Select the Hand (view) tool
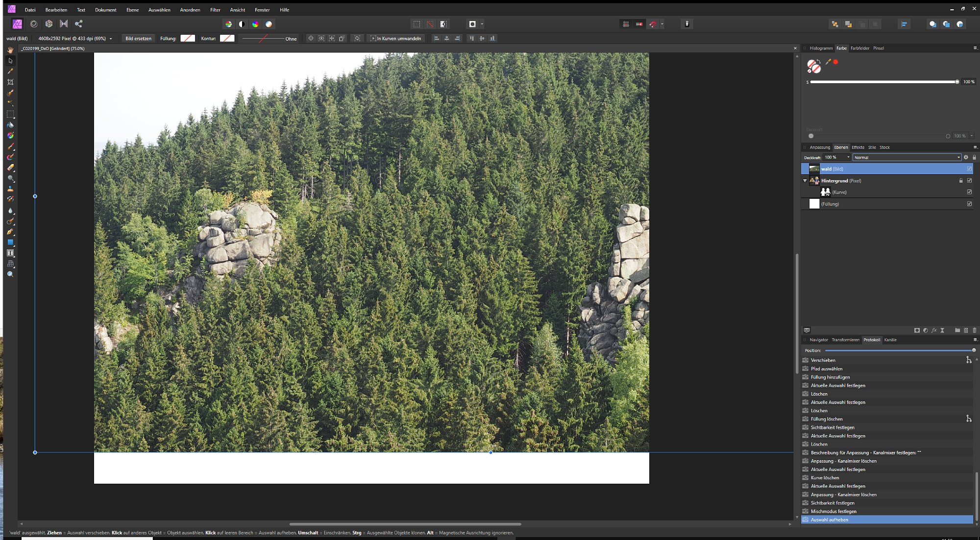Viewport: 980px width, 540px height. (10, 50)
